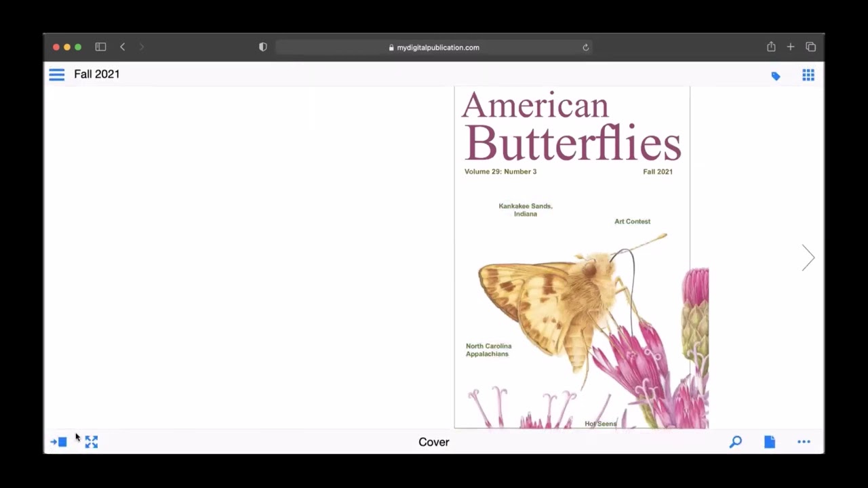
Task: Close the Safari window with red button
Action: [x=56, y=47]
